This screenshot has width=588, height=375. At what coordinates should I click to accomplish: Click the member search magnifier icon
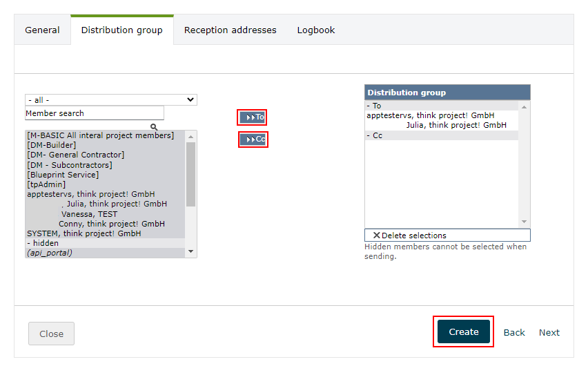pos(154,127)
